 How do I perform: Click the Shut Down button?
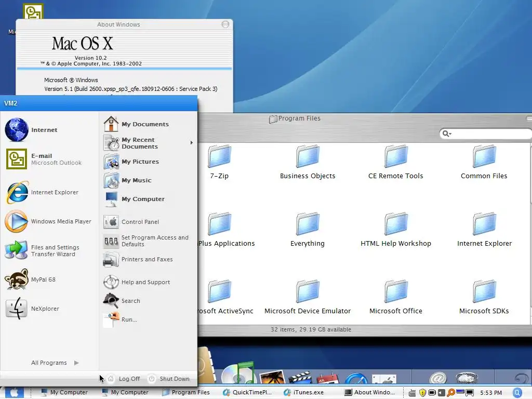(x=169, y=379)
